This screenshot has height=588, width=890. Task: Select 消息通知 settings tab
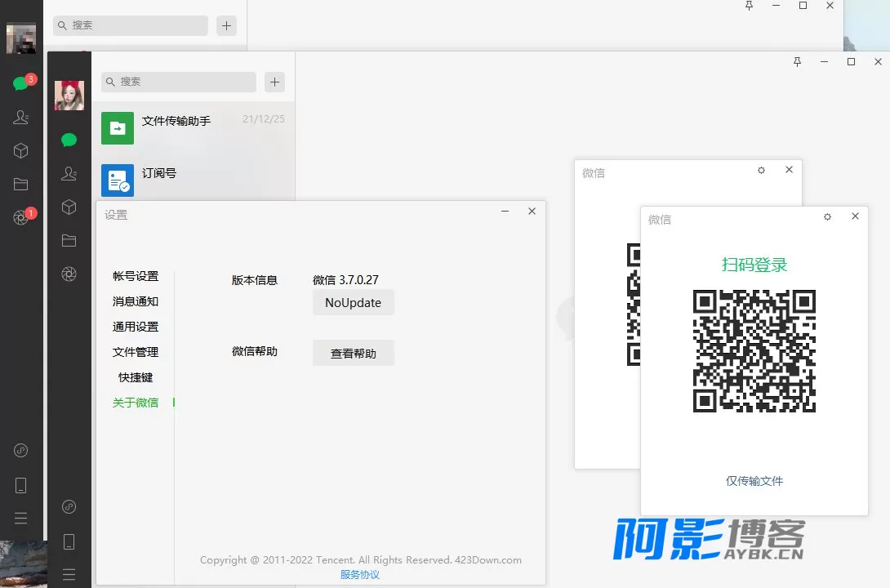pos(136,301)
